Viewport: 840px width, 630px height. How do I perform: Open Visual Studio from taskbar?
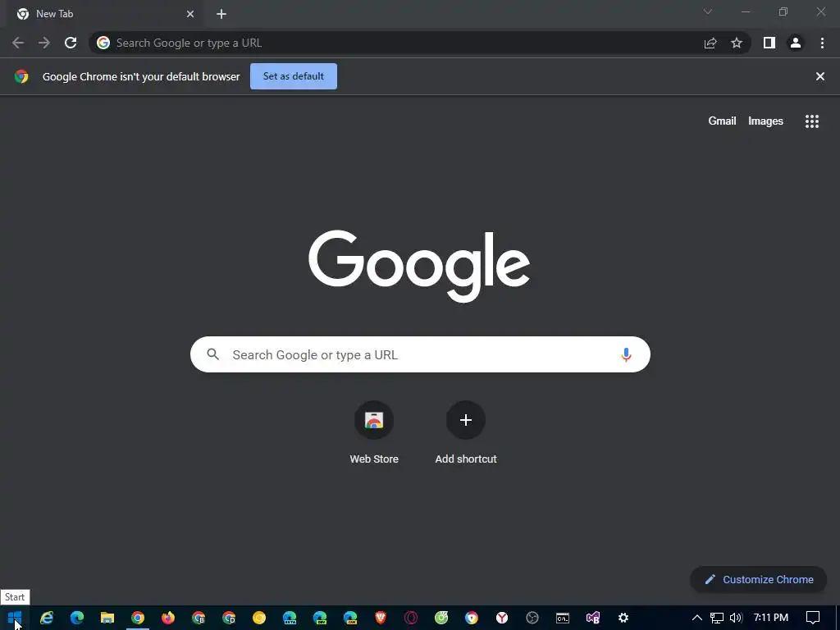point(593,618)
